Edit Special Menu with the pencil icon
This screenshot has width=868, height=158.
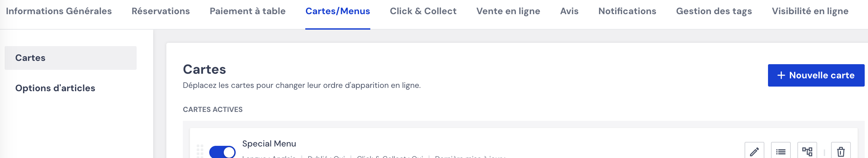pyautogui.click(x=754, y=151)
